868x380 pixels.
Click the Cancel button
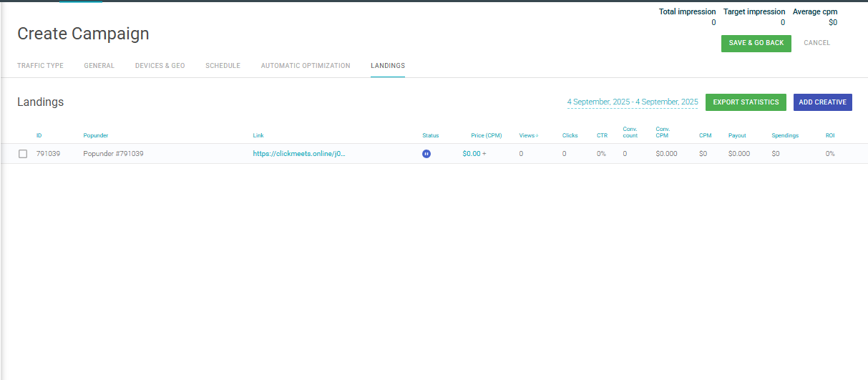[x=816, y=43]
